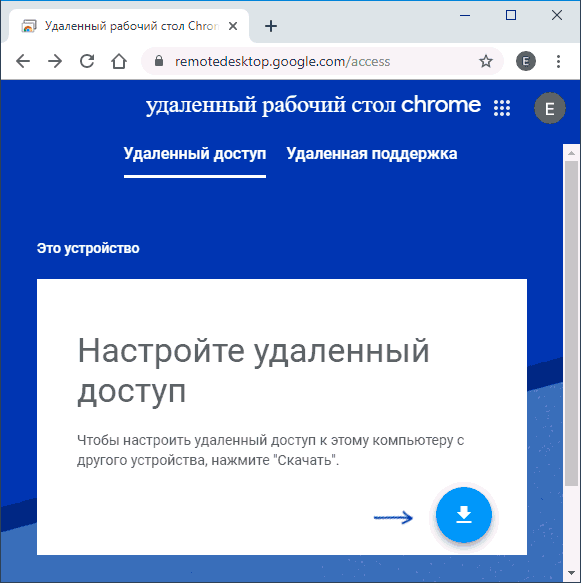Click the Чтобы настроить удаленный доступ description
This screenshot has height=583, width=581.
pyautogui.click(x=270, y=450)
